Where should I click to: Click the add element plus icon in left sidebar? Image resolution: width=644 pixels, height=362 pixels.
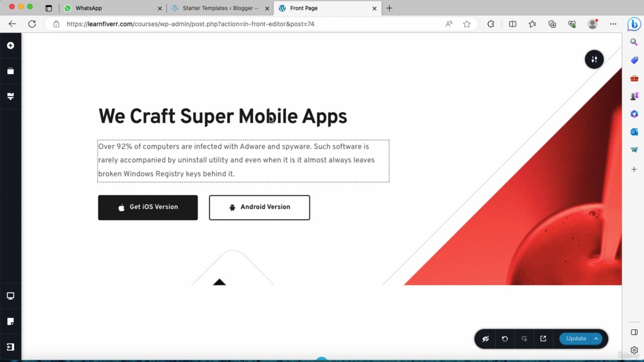pyautogui.click(x=11, y=45)
